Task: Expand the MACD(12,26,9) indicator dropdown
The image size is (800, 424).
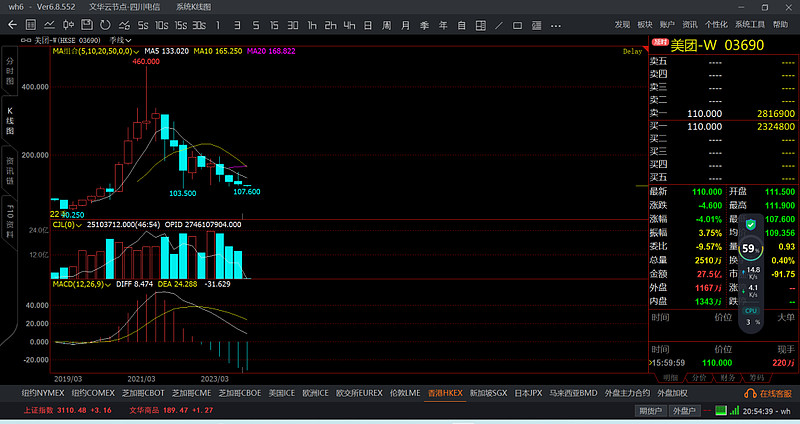Action: point(82,284)
